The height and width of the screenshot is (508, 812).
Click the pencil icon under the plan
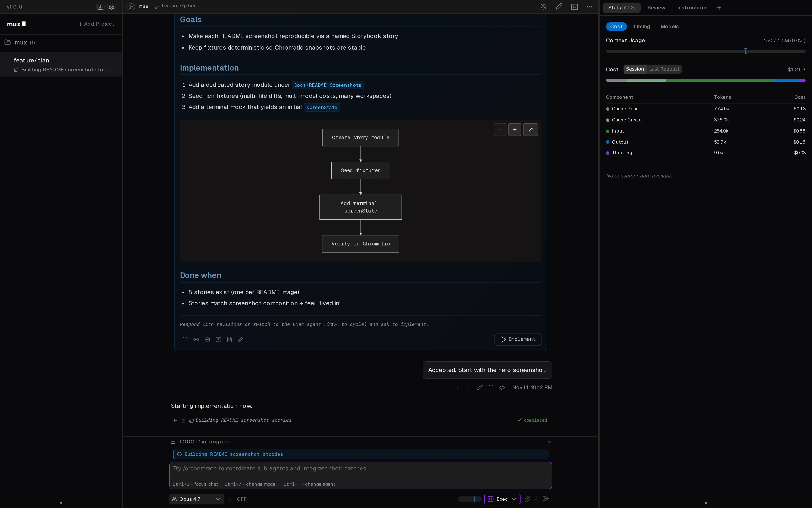point(240,339)
